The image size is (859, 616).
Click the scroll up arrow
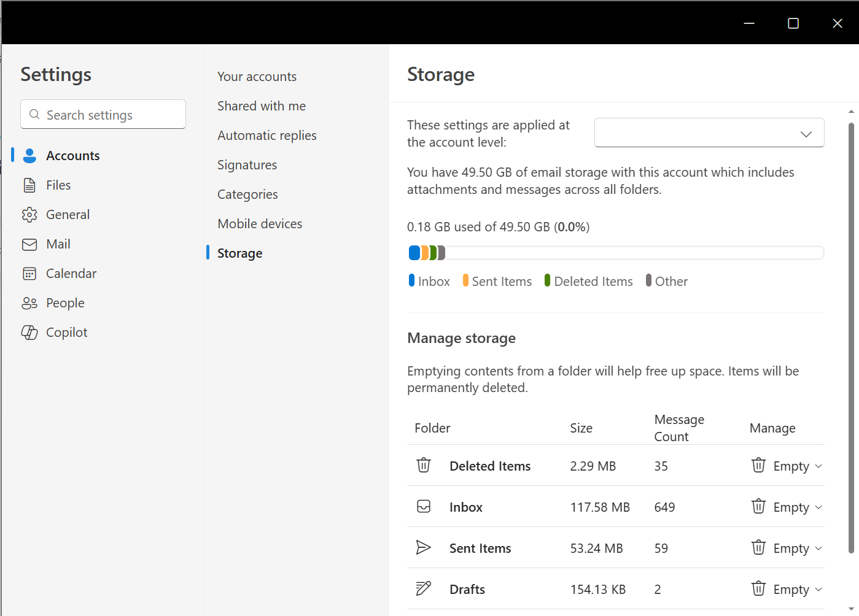click(851, 112)
